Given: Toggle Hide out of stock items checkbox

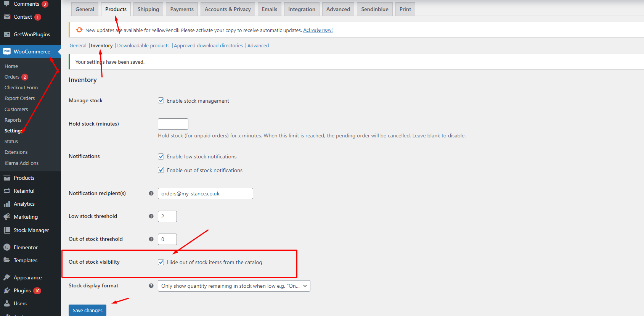Looking at the screenshot, I should pyautogui.click(x=161, y=262).
